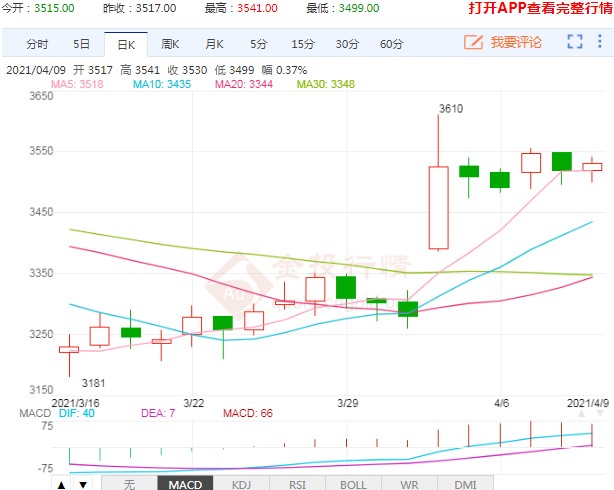Viewport: 614px width, 490px height.
Task: Toggle the BOLL indicator
Action: coord(352,484)
